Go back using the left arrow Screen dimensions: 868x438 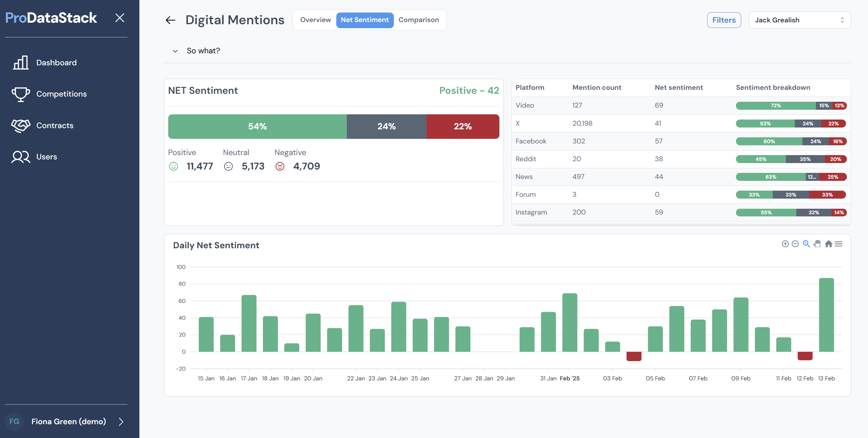click(x=170, y=20)
